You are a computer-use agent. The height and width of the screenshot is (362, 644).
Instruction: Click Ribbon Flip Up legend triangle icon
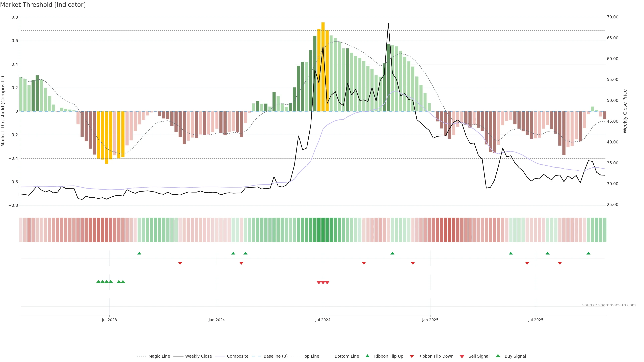367,356
